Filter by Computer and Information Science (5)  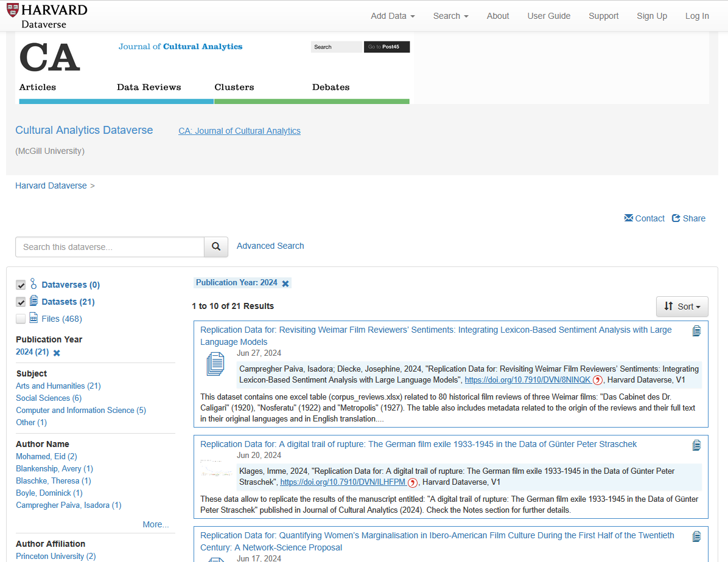[81, 410]
